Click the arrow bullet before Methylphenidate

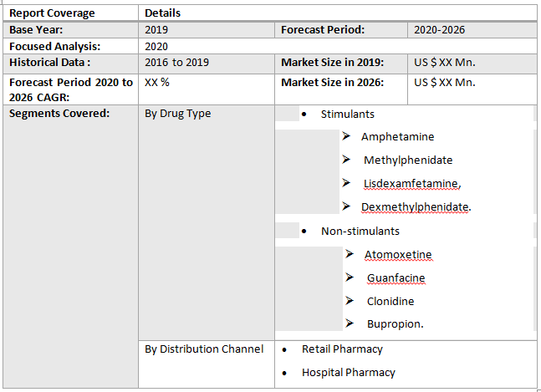click(346, 160)
